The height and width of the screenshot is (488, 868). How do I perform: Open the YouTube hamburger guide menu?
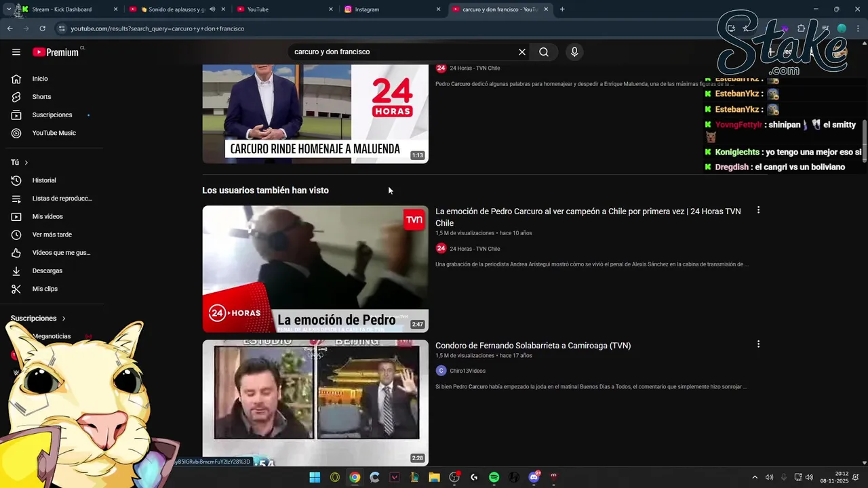pos(16,52)
